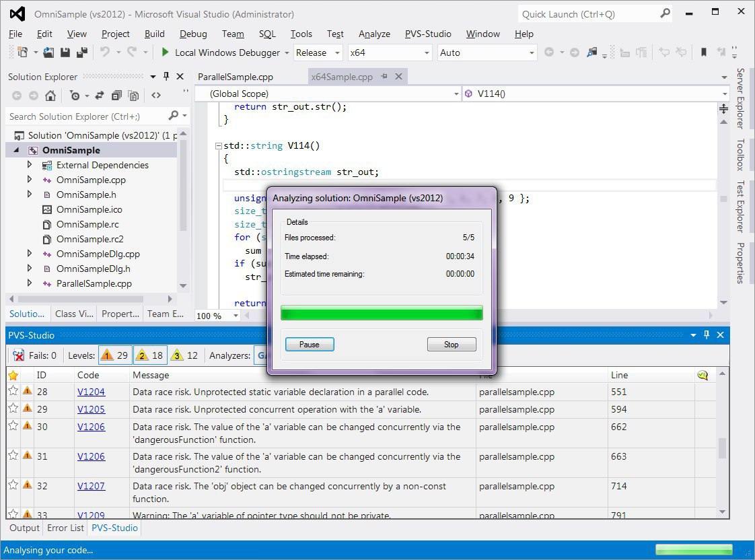Click the Collapse All icon in Solution Explorer
This screenshot has height=560, width=755.
pyautogui.click(x=117, y=96)
